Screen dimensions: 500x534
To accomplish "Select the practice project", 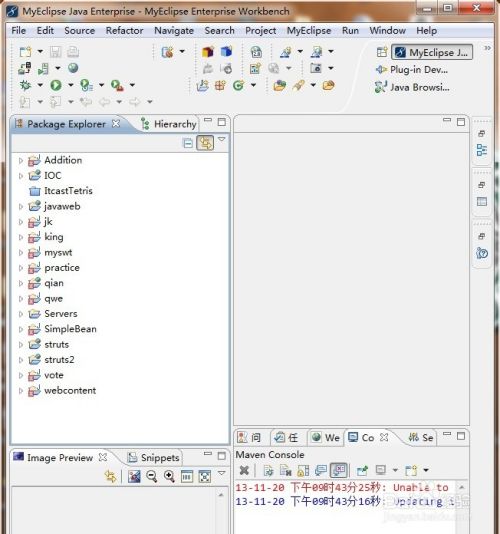I will (62, 268).
